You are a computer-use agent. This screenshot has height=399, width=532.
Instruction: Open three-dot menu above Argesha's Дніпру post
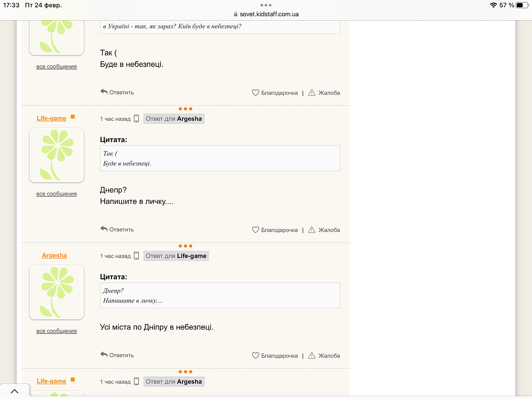tap(185, 246)
